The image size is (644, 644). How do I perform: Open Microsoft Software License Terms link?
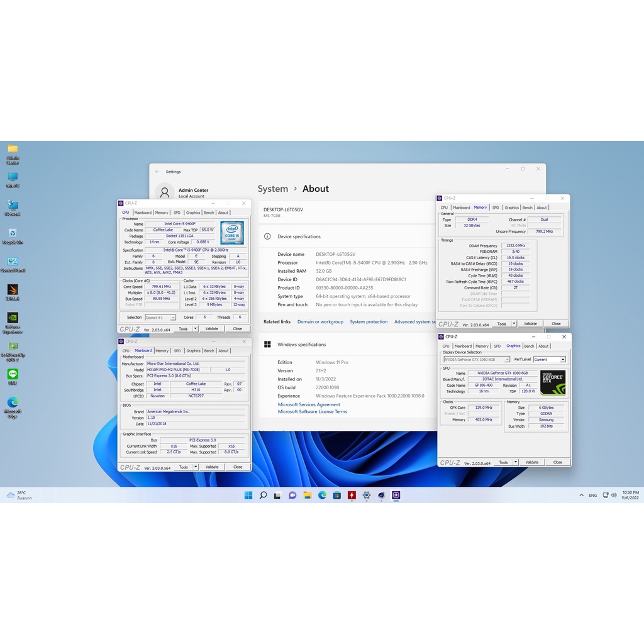pyautogui.click(x=313, y=412)
